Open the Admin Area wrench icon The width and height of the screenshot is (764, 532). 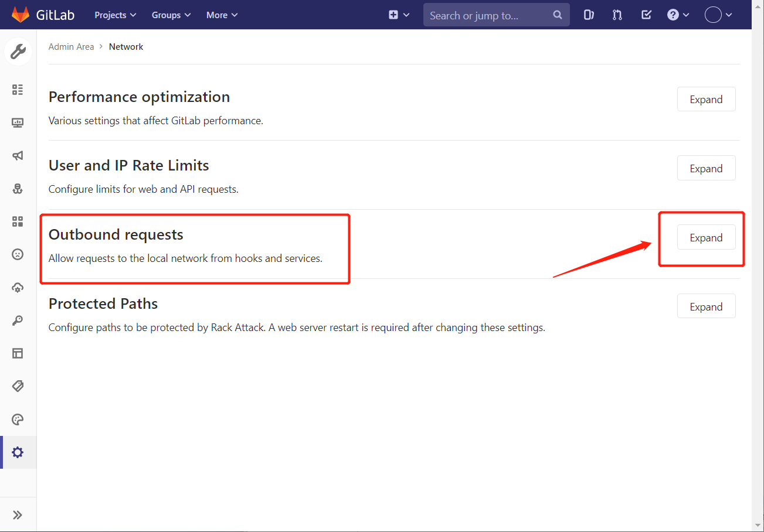pos(18,52)
